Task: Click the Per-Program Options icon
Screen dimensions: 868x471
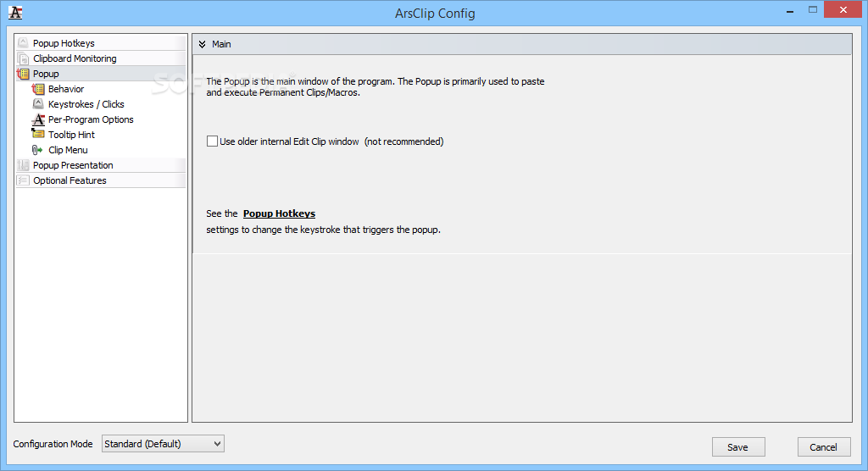Action: tap(38, 119)
